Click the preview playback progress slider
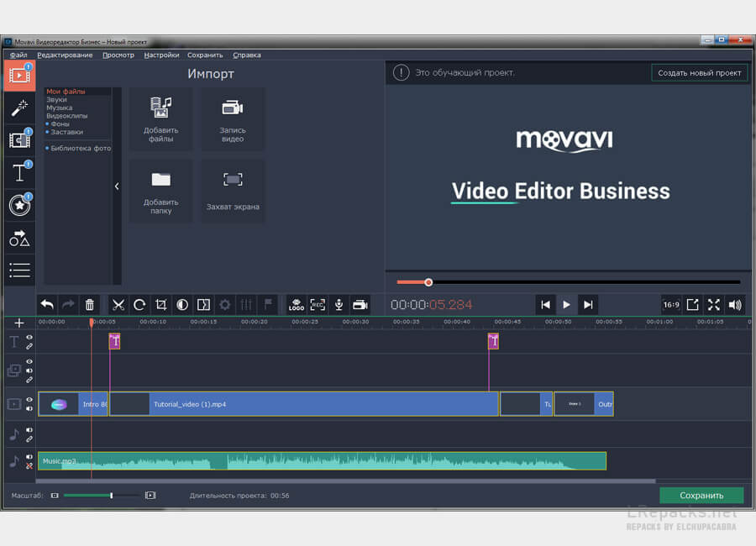This screenshot has height=546, width=756. pos(568,282)
